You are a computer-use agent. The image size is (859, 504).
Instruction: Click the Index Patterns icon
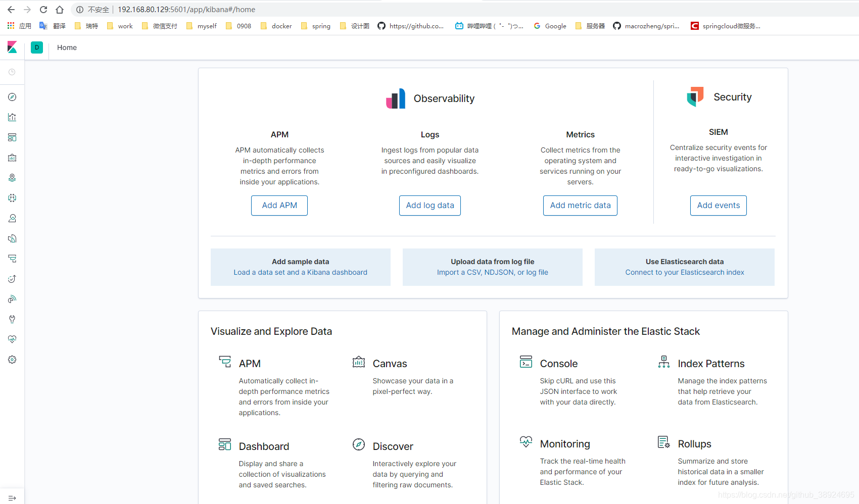pos(664,362)
